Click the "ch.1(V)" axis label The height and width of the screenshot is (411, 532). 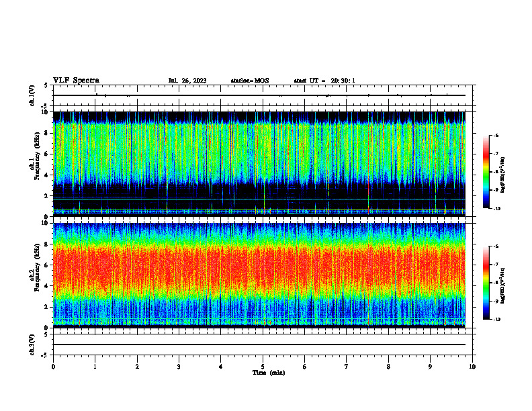(x=32, y=95)
